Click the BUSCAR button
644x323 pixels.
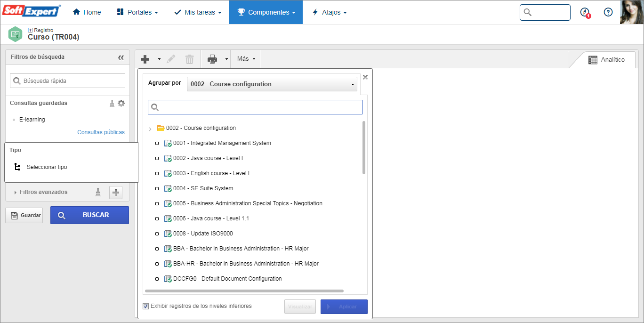coord(89,215)
